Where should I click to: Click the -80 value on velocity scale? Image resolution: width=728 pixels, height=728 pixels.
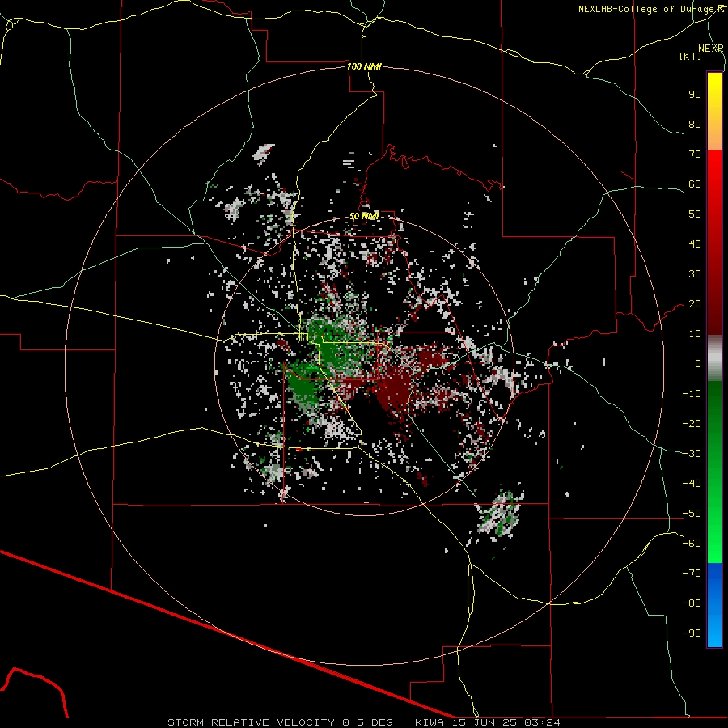pyautogui.click(x=692, y=603)
